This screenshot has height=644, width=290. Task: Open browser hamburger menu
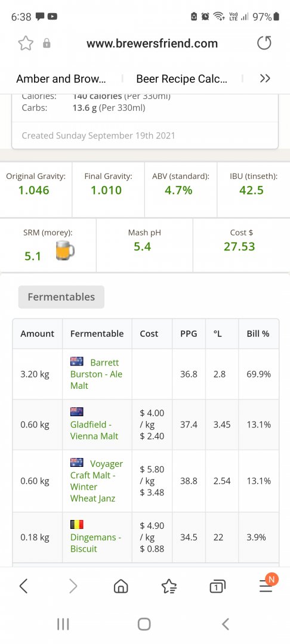click(x=266, y=587)
